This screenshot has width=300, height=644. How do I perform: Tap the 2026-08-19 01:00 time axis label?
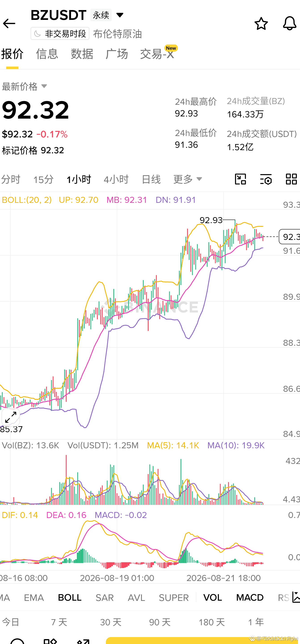coord(117,578)
